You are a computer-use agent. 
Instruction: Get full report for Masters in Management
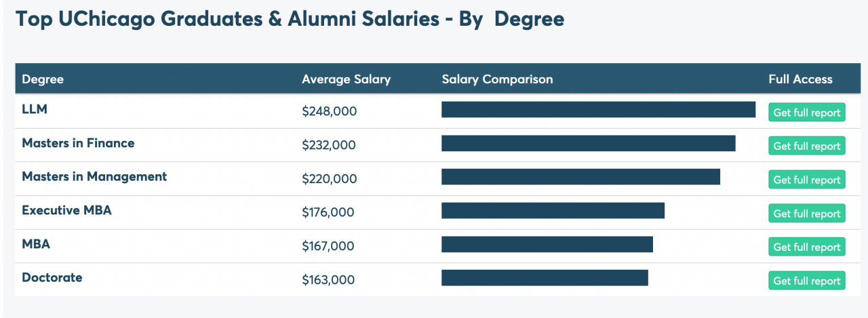click(806, 180)
